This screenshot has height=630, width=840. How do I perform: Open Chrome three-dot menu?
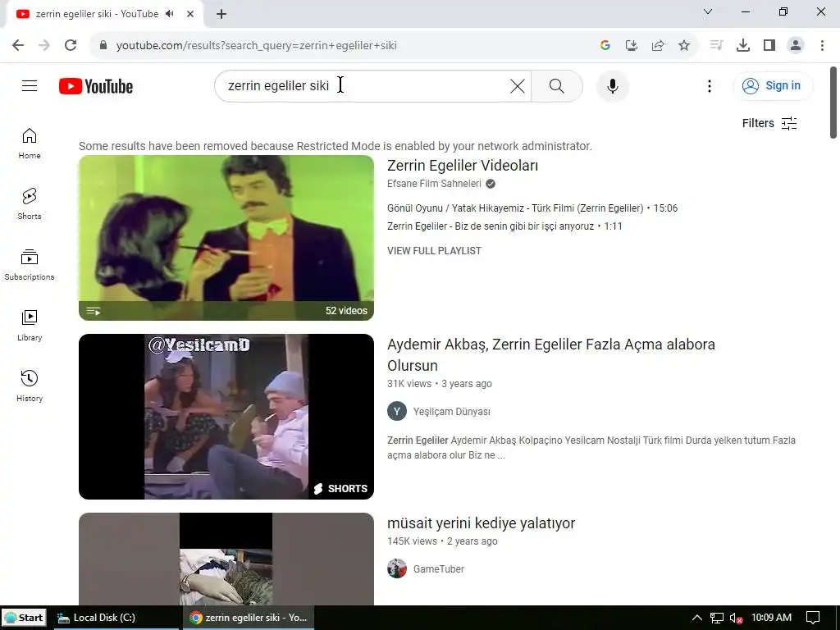click(x=822, y=45)
